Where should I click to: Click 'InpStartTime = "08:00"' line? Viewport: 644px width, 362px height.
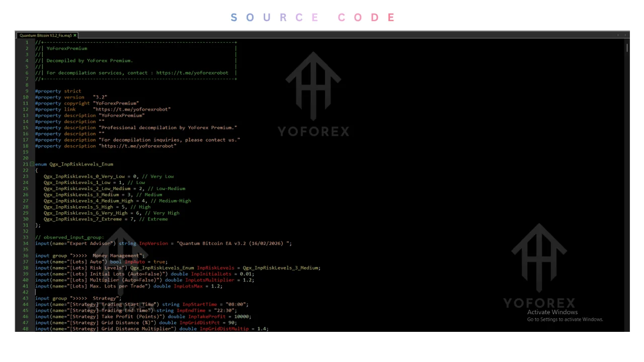click(142, 304)
